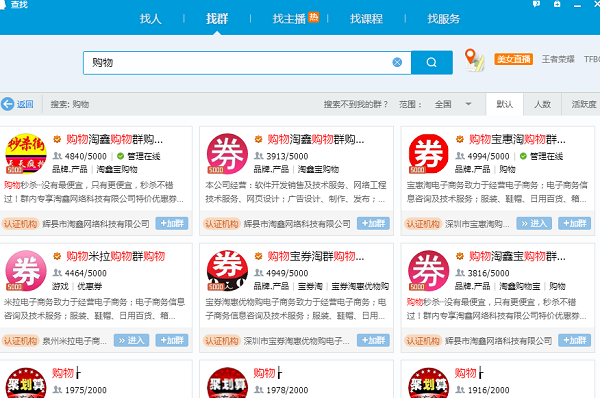Click the 券 avatar of the 3816/5000 group
The height and width of the screenshot is (398, 600).
pos(429,271)
